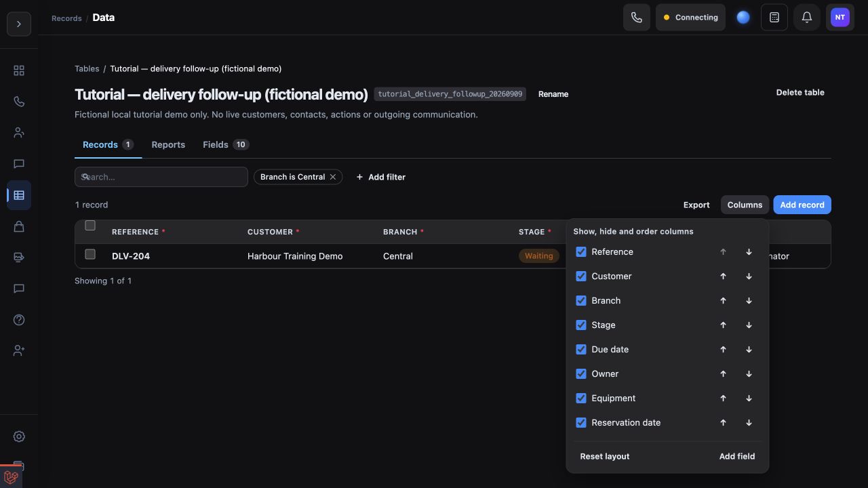This screenshot has width=868, height=488.
Task: Click Add field in columns panel
Action: click(x=737, y=456)
